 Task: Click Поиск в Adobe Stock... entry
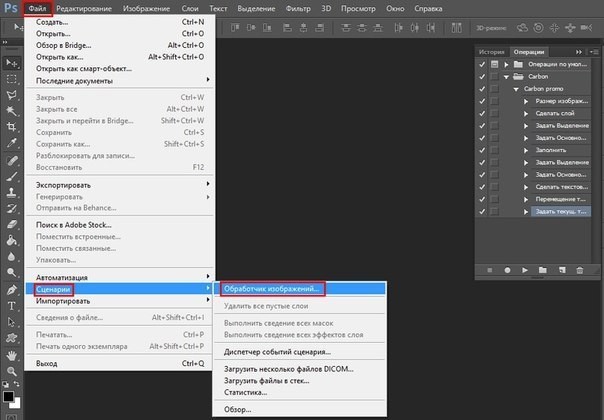120,225
